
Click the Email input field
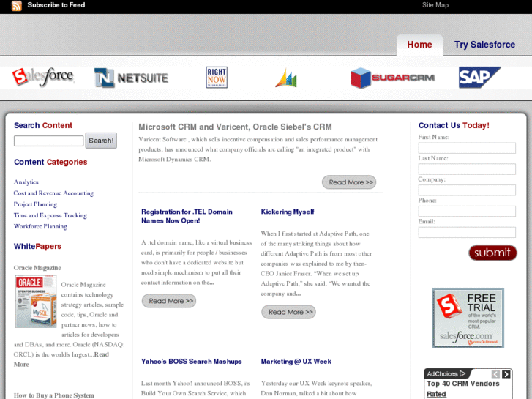[x=467, y=232]
